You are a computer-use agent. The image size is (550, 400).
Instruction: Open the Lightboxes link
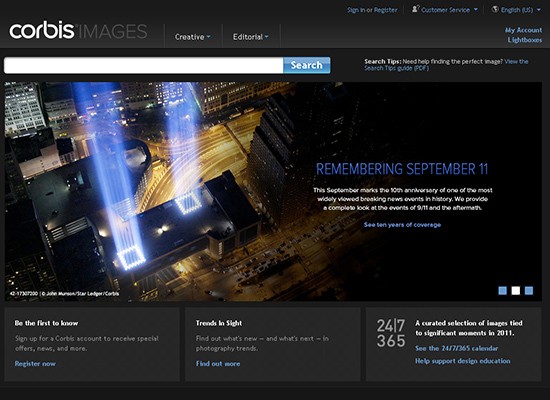(x=525, y=40)
